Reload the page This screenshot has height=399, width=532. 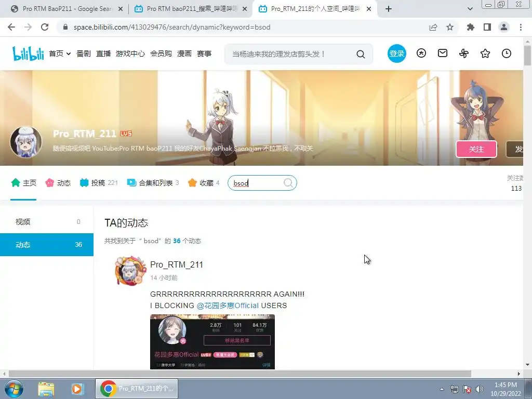coord(45,27)
